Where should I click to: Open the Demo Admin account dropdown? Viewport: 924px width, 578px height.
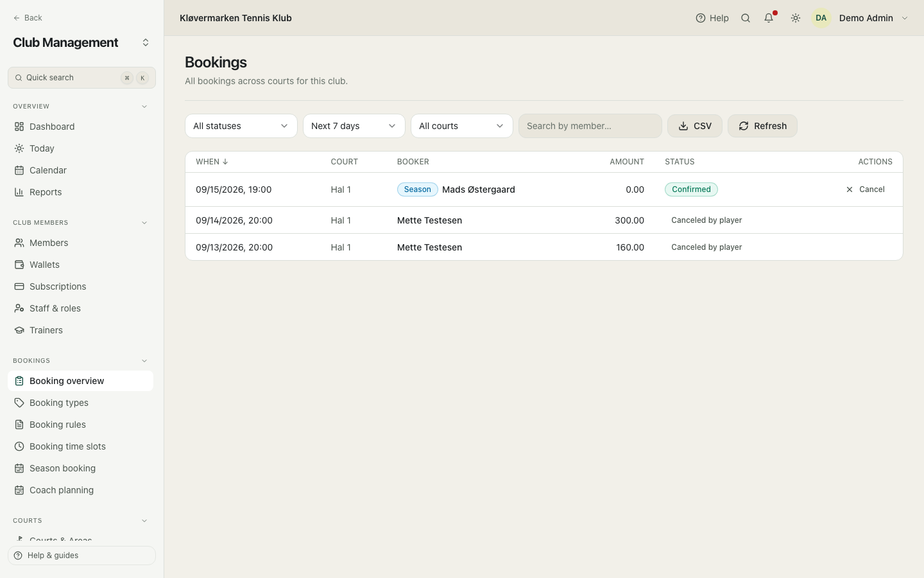pos(860,18)
